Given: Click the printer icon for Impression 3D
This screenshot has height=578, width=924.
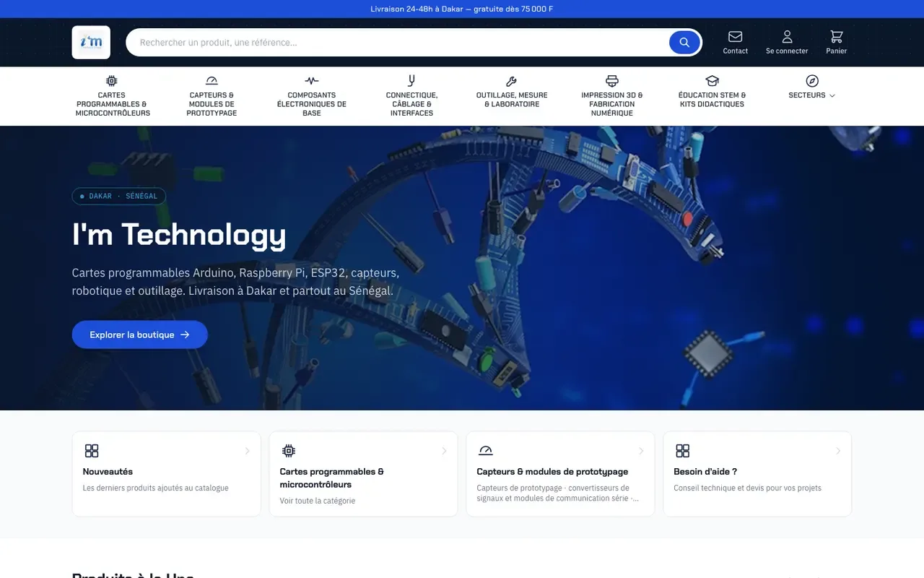Looking at the screenshot, I should [612, 81].
